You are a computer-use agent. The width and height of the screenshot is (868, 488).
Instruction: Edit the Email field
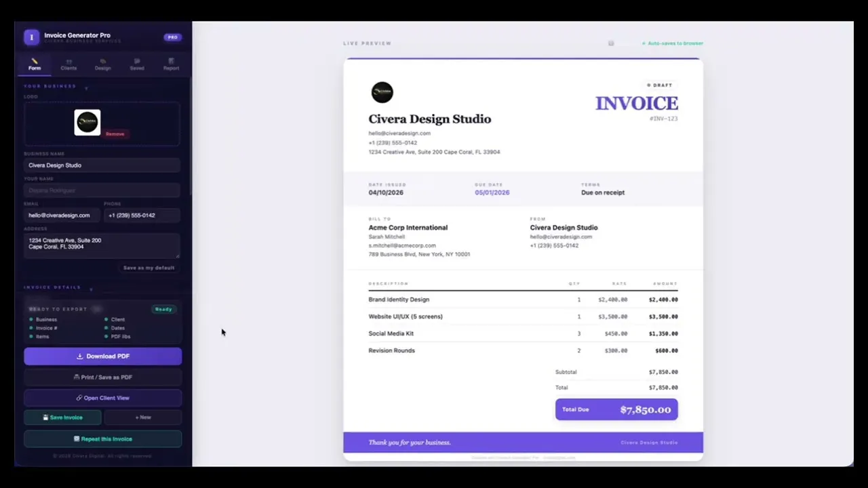[x=62, y=216]
